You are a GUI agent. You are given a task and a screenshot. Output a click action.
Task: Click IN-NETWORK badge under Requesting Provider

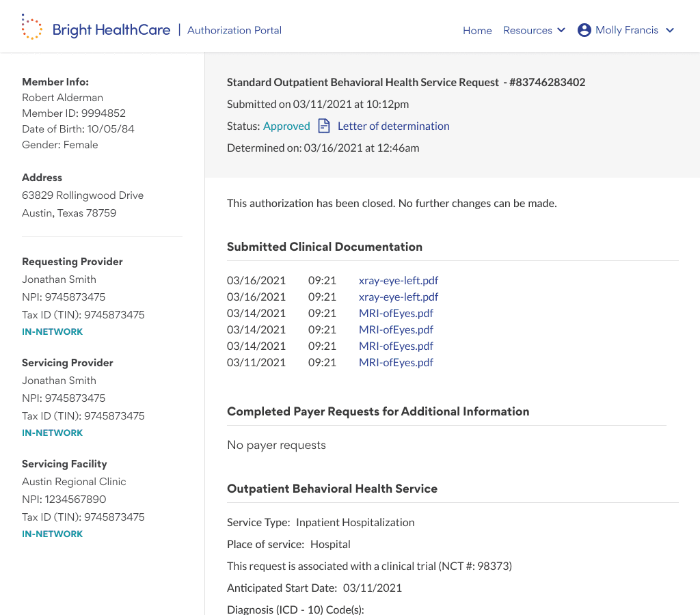pos(52,331)
